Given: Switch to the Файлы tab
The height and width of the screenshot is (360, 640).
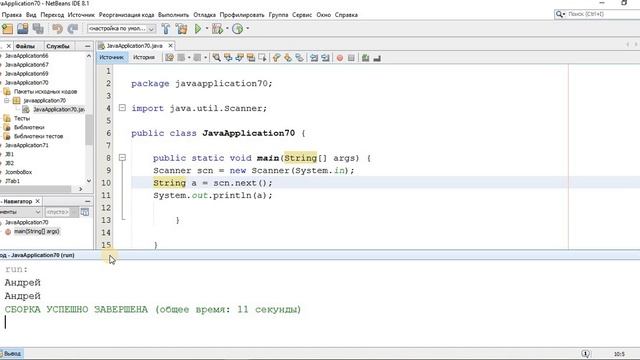Looking at the screenshot, I should (x=25, y=46).
